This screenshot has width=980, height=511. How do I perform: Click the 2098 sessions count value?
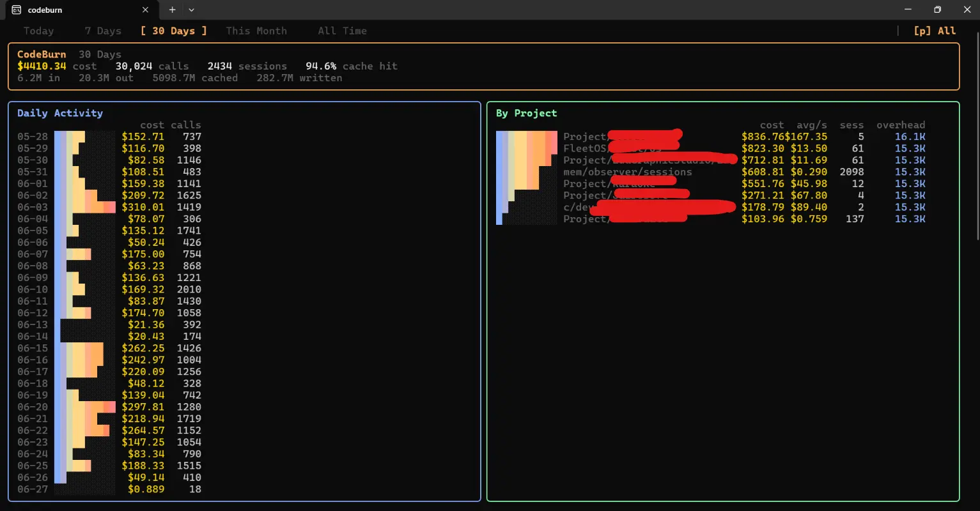852,172
